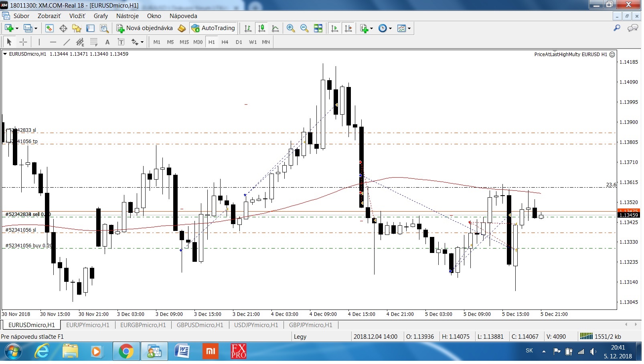Screen dimensions: 644x364
Task: Select the crosshair tool
Action: click(23, 42)
